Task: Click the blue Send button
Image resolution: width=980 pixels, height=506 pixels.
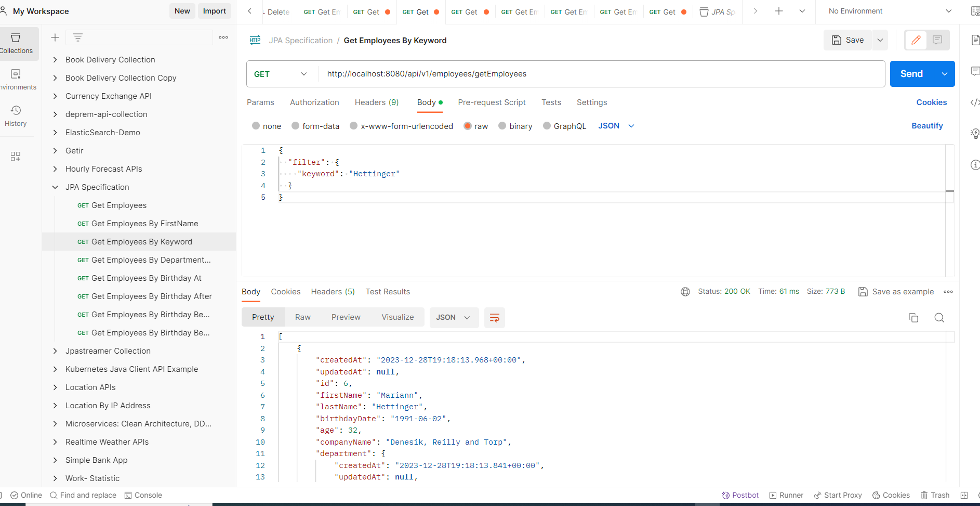Action: (x=912, y=74)
